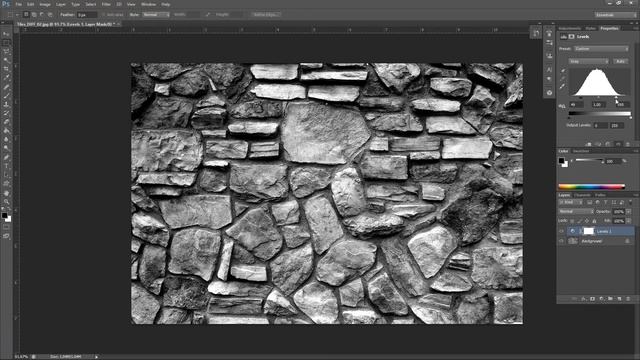Image resolution: width=640 pixels, height=360 pixels.
Task: Click the Subtract from selection option icon
Action: 42,15
